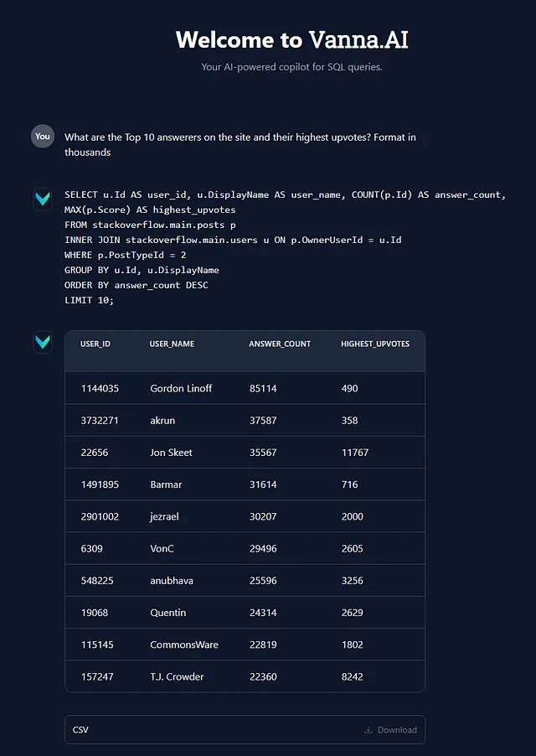Click the HIGHEST_UPVOTES column header

pyautogui.click(x=375, y=344)
